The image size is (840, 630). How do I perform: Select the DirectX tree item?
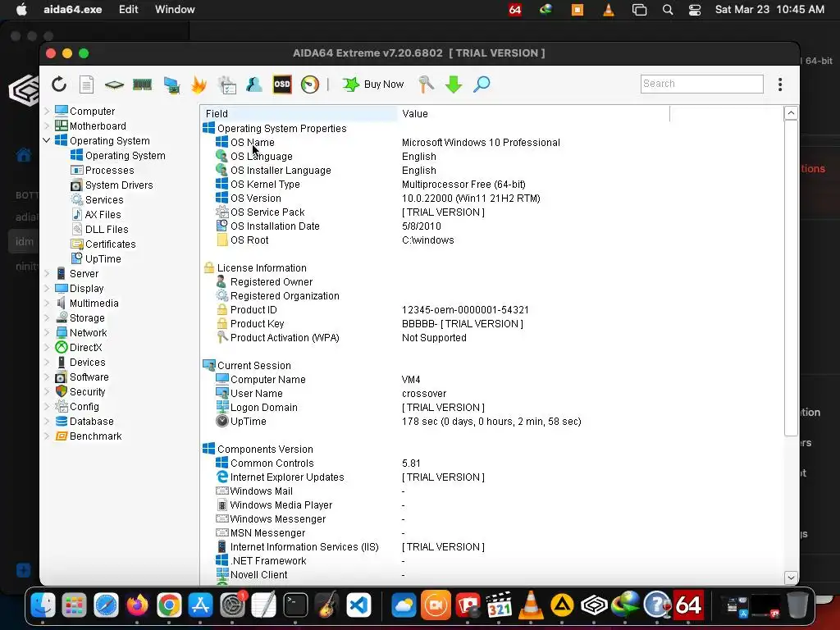click(x=79, y=348)
